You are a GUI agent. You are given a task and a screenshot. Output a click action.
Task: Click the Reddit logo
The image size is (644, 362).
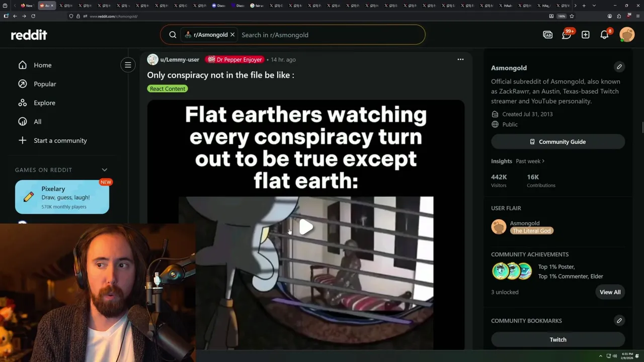(29, 35)
